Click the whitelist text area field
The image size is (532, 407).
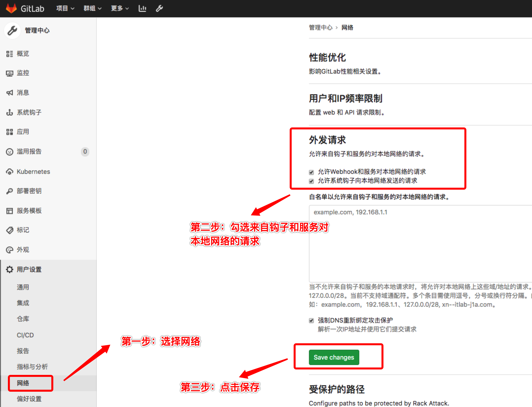419,243
